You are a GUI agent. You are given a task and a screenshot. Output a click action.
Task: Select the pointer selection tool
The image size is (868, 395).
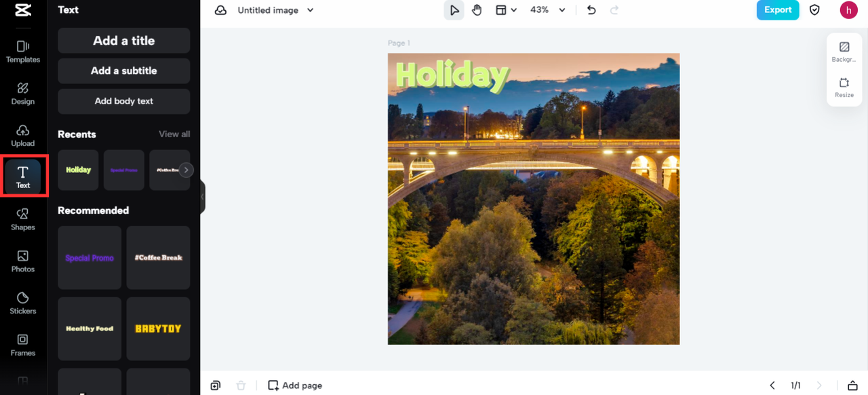click(454, 10)
